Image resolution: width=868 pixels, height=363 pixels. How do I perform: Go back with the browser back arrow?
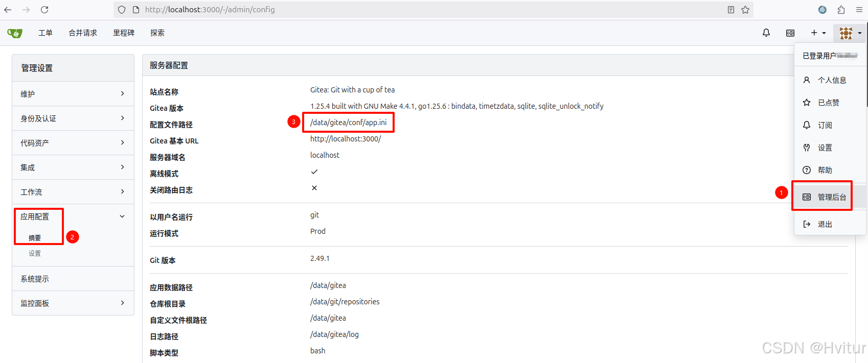pos(8,10)
